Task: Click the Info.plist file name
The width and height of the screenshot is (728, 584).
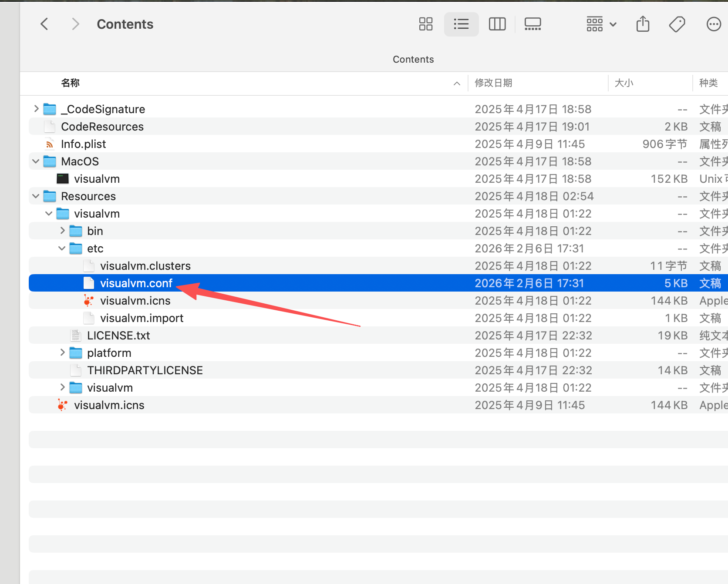Action: click(x=84, y=144)
